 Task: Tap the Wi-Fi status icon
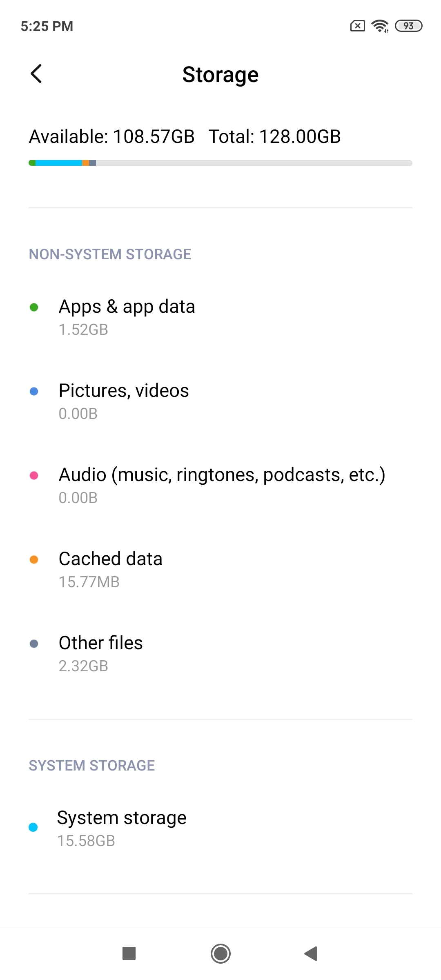(x=380, y=26)
